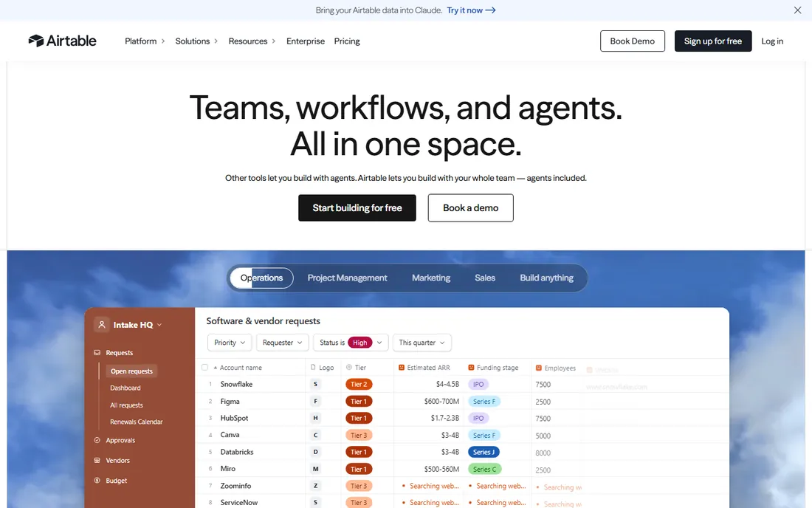Open the Enterprise page
The height and width of the screenshot is (508, 812).
point(306,41)
